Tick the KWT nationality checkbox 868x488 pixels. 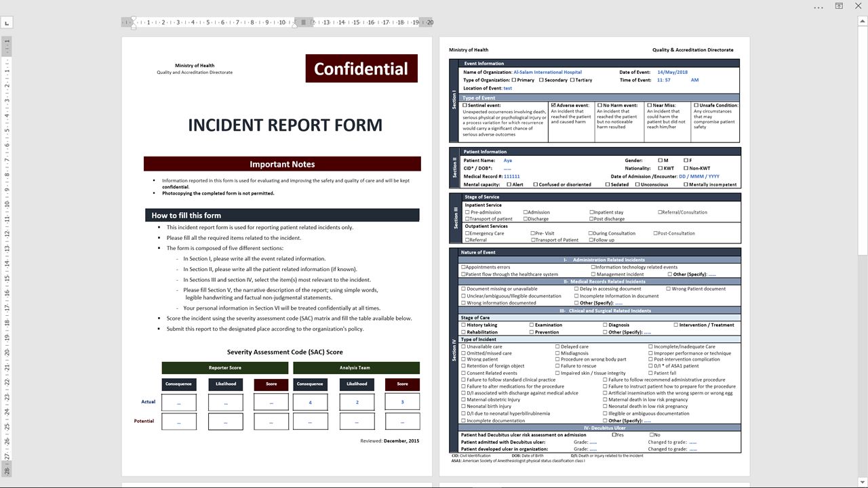(660, 168)
